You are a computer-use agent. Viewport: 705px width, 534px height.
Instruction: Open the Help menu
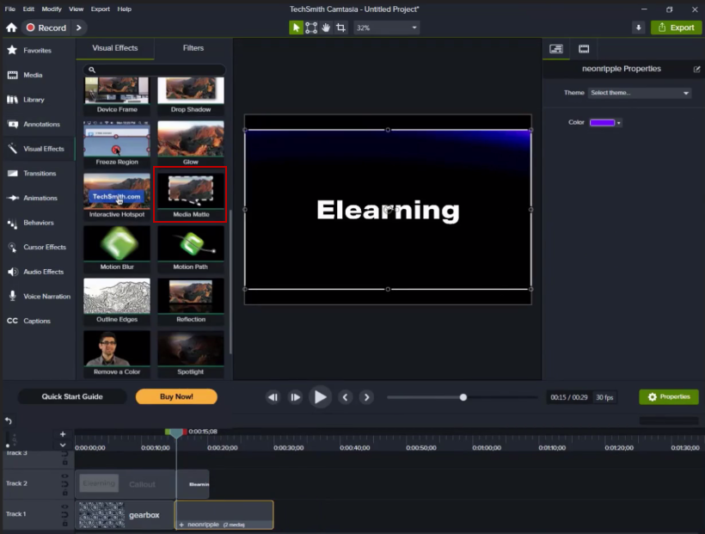click(x=125, y=9)
